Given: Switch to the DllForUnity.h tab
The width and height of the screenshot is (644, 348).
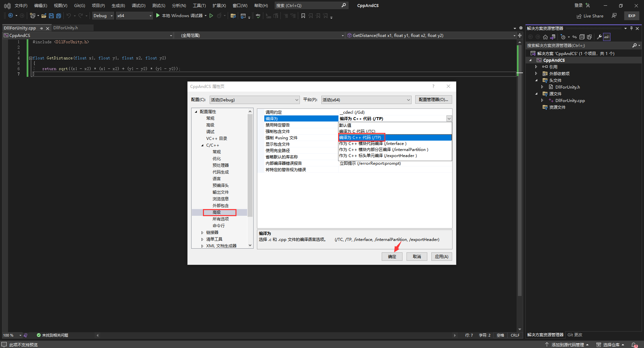Looking at the screenshot, I should (65, 28).
